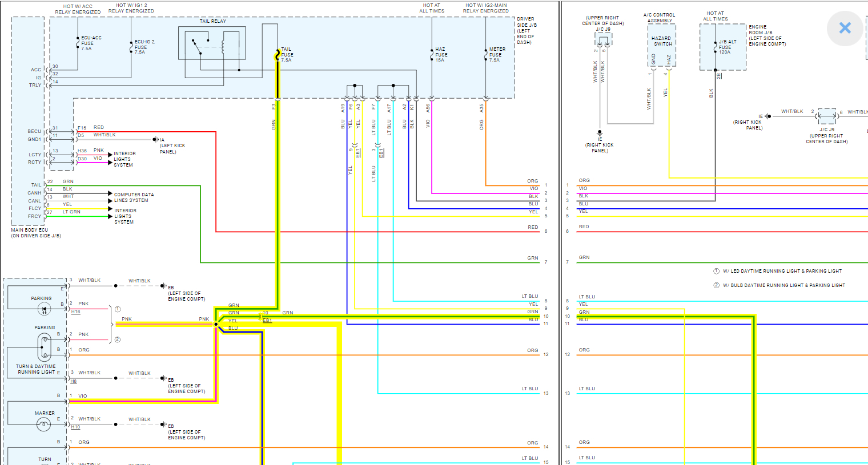The image size is (868, 465).
Task: Select the J/B ALT 120A fuse symbol
Action: (x=715, y=47)
